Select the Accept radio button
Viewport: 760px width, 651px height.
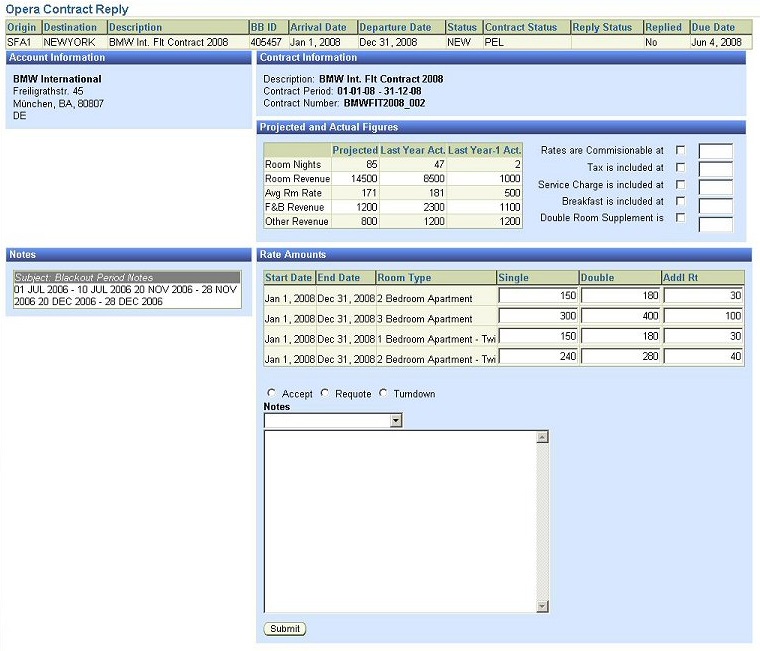[x=272, y=394]
